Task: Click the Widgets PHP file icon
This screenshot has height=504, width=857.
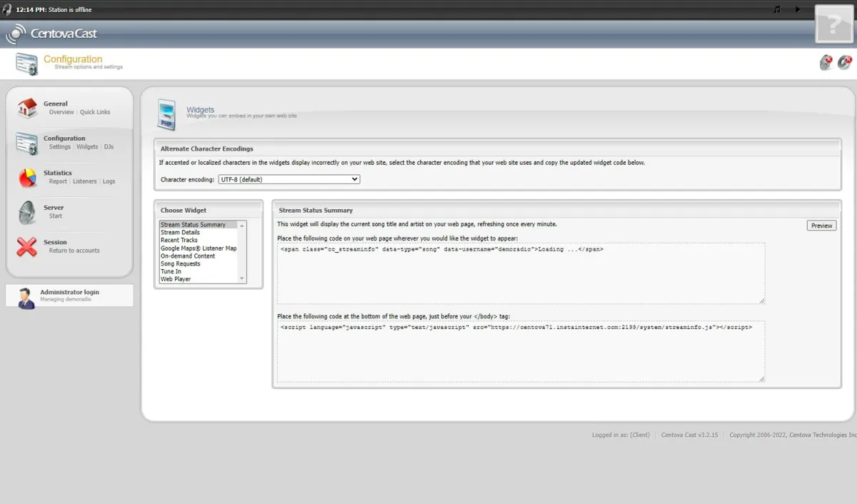Action: (x=166, y=114)
